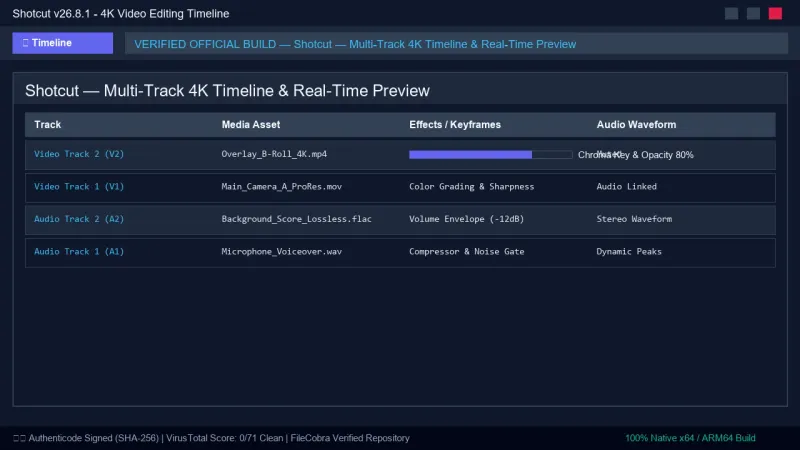Click the VERIFIED OFFICIAL BUILD banner text
This screenshot has width=800, height=450.
click(355, 44)
